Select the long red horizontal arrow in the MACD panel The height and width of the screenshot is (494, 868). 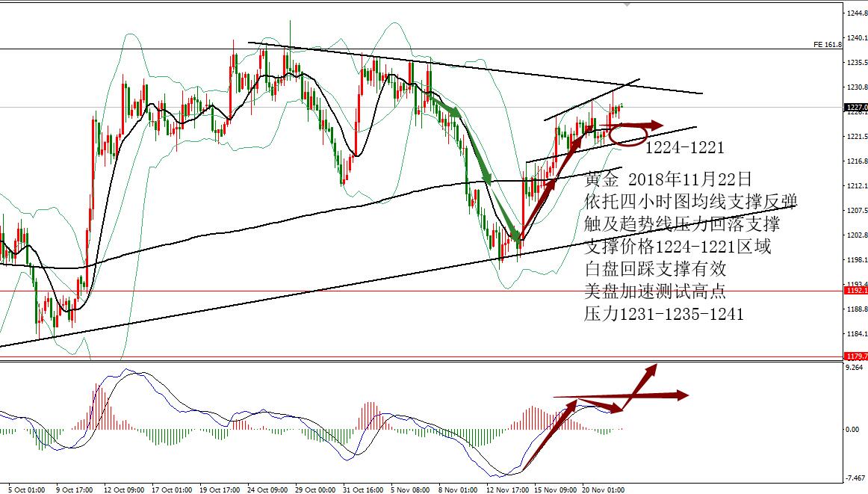pyautogui.click(x=621, y=395)
